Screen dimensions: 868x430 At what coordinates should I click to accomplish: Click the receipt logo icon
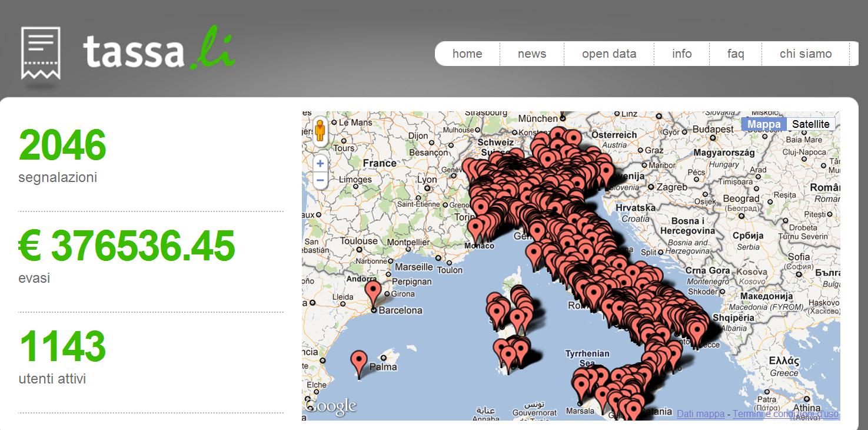41,54
